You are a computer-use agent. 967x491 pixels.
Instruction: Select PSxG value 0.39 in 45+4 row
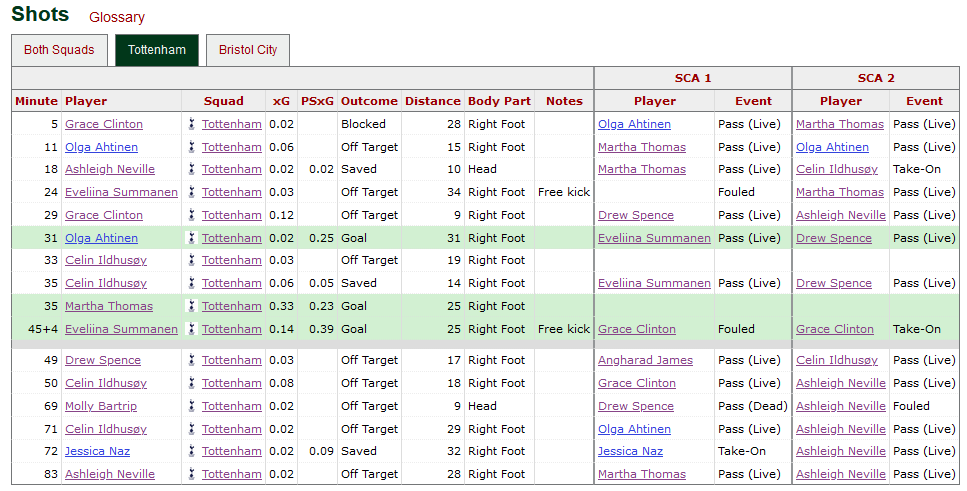pyautogui.click(x=321, y=329)
